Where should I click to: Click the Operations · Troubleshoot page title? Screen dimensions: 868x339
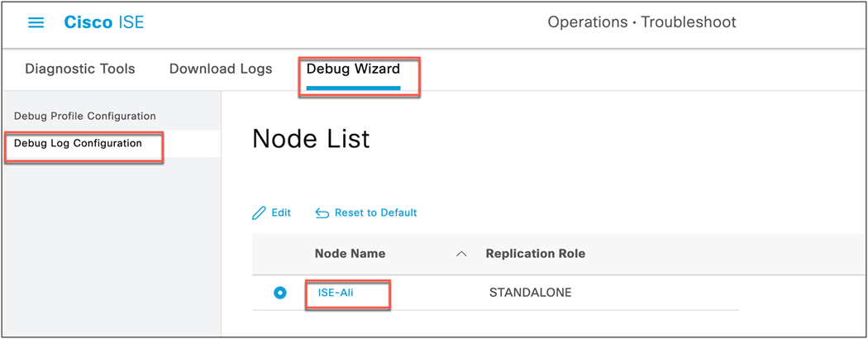pos(642,22)
